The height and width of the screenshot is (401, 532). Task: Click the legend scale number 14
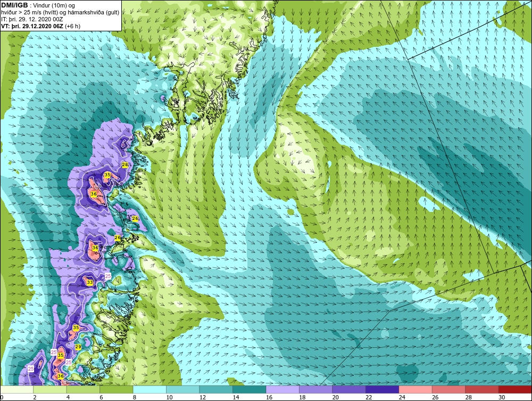pyautogui.click(x=236, y=397)
